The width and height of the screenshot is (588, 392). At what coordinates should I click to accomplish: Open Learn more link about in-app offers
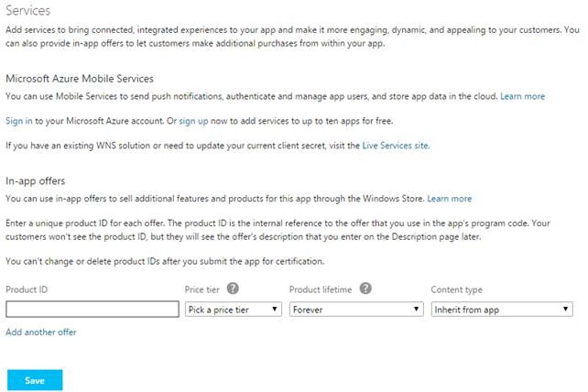tap(449, 198)
